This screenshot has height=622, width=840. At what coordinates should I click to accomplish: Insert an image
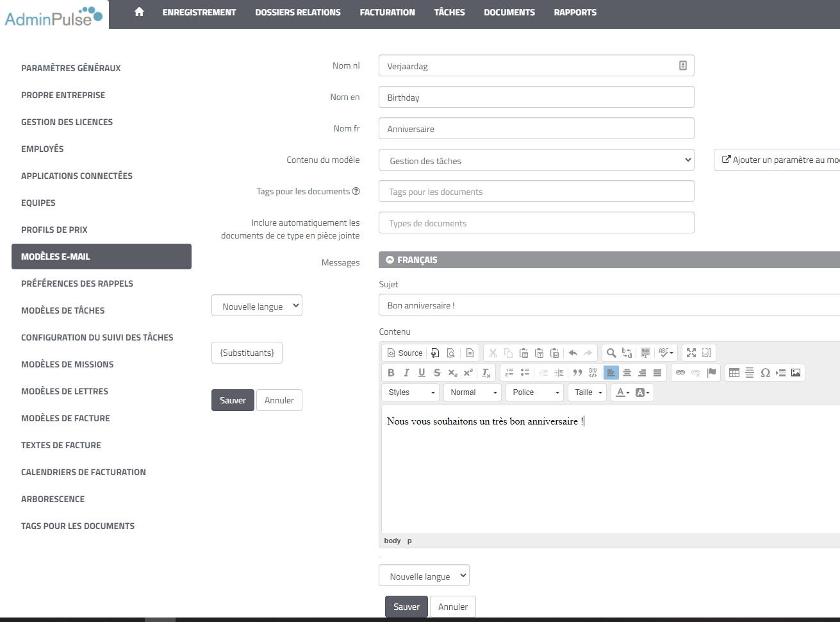(x=796, y=373)
